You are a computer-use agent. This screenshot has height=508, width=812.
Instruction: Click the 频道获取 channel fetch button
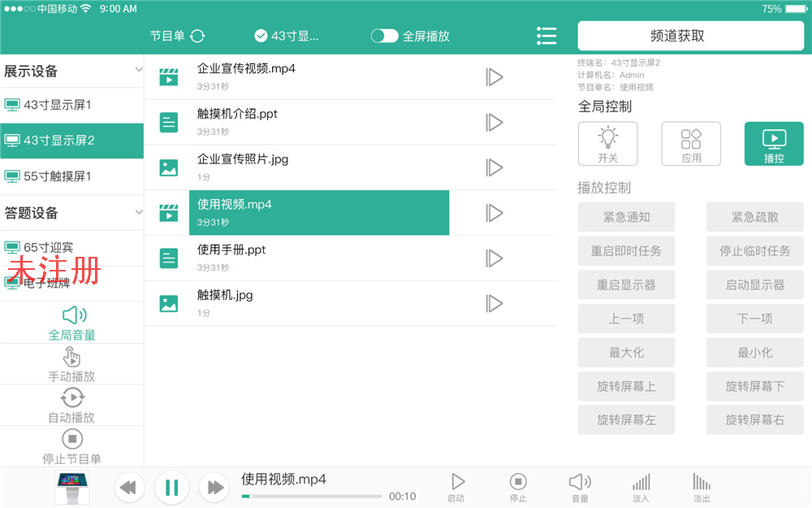pos(690,36)
